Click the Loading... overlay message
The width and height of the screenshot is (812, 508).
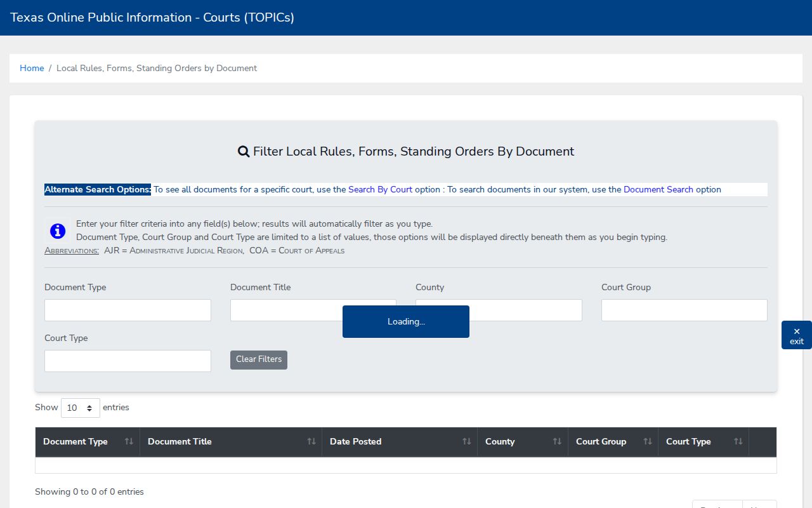(406, 321)
